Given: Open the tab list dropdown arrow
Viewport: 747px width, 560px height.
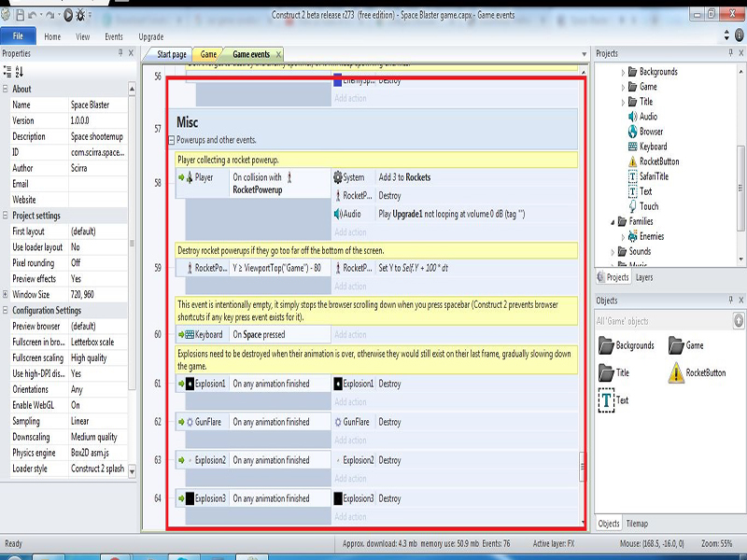Looking at the screenshot, I should tap(585, 54).
